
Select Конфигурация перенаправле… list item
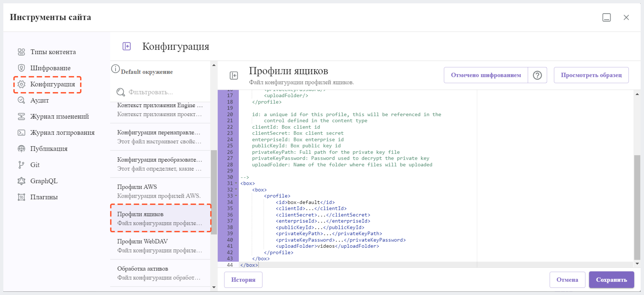tap(160, 137)
